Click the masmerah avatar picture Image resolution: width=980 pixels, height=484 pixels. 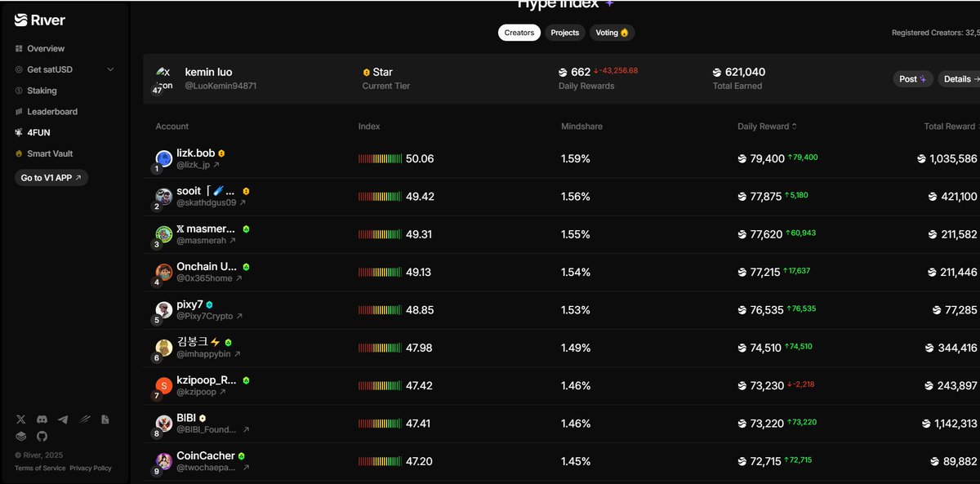[x=163, y=234]
